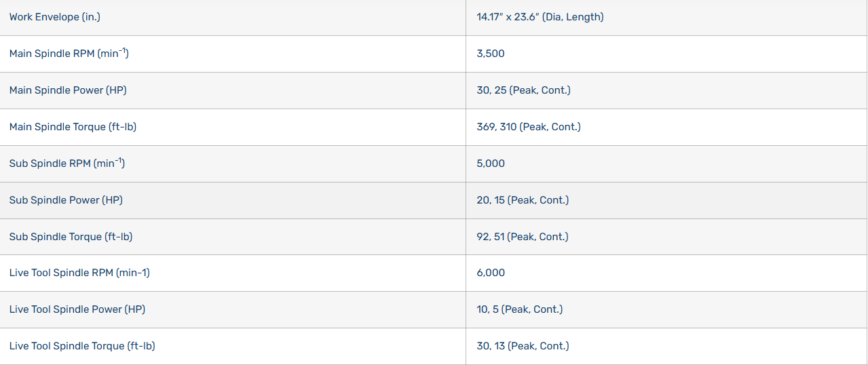The width and height of the screenshot is (868, 365).
Task: Click the Live Tool Spindle RPM label
Action: click(79, 273)
